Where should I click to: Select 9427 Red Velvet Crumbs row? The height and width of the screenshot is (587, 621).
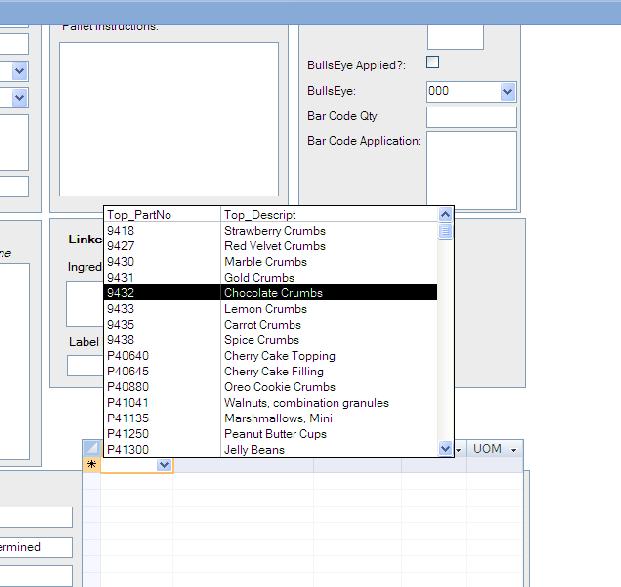coord(270,246)
